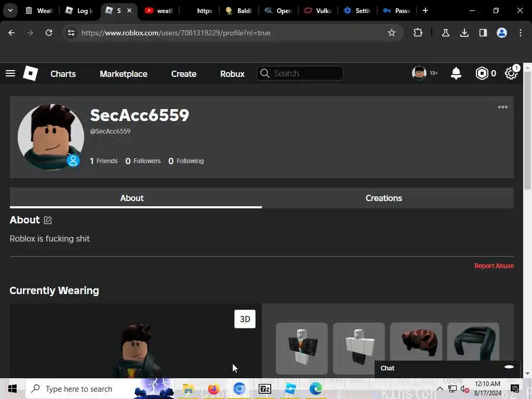Open a new browser tab
532x399 pixels.
[425, 10]
